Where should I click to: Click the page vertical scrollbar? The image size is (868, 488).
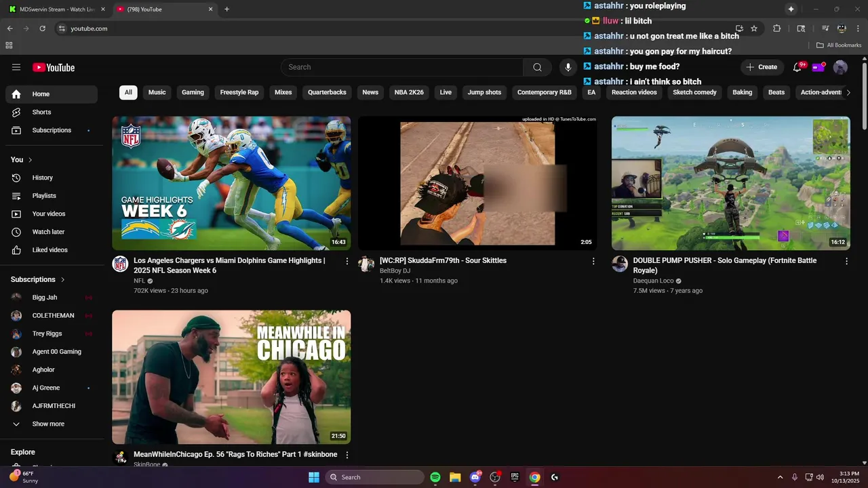(864, 95)
